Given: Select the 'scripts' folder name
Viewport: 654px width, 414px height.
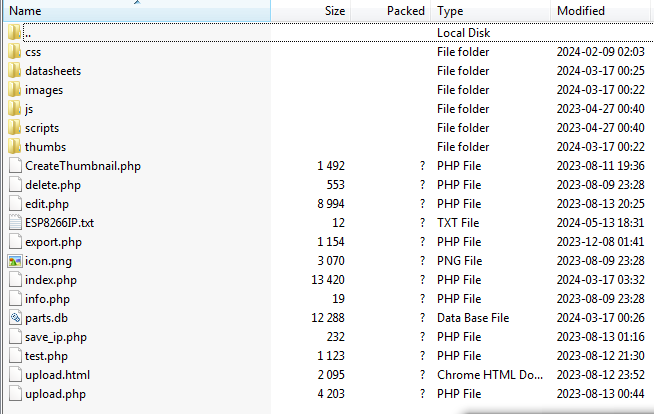Looking at the screenshot, I should [x=42, y=128].
